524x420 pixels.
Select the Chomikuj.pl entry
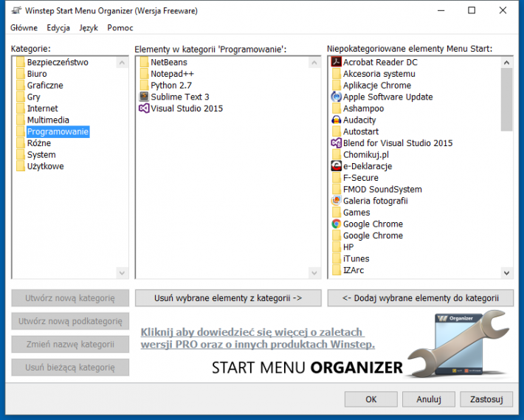tap(366, 155)
